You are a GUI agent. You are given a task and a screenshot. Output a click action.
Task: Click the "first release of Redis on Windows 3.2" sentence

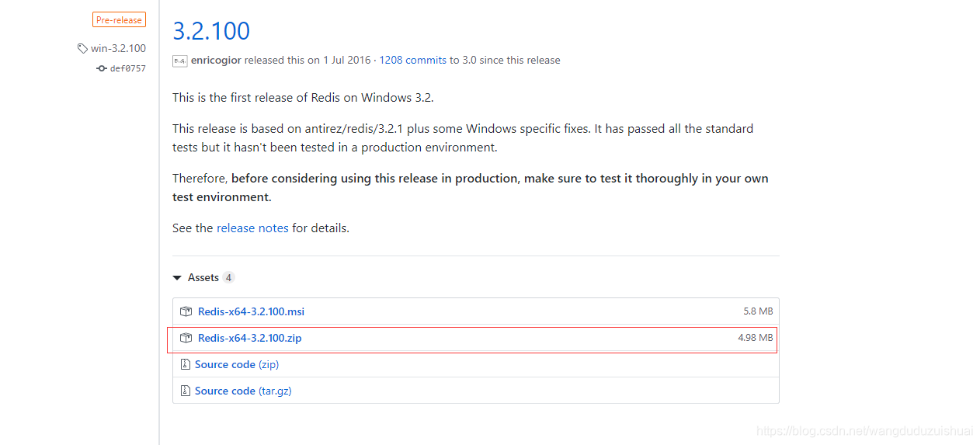[x=303, y=98]
